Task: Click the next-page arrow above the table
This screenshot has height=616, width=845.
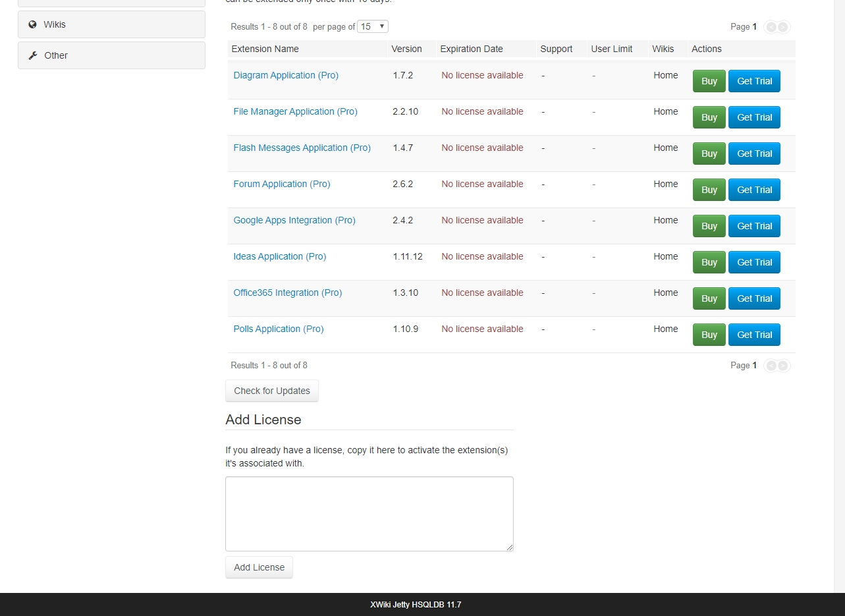Action: 784,27
